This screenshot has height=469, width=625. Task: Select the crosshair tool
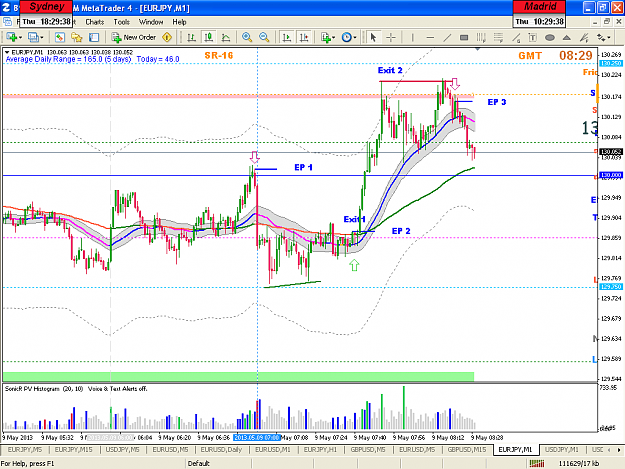pos(391,37)
